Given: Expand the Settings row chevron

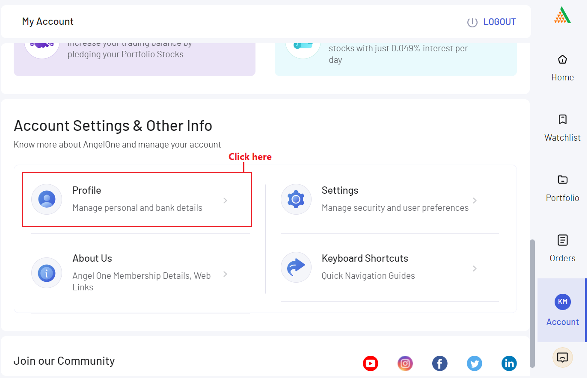Looking at the screenshot, I should pos(475,201).
